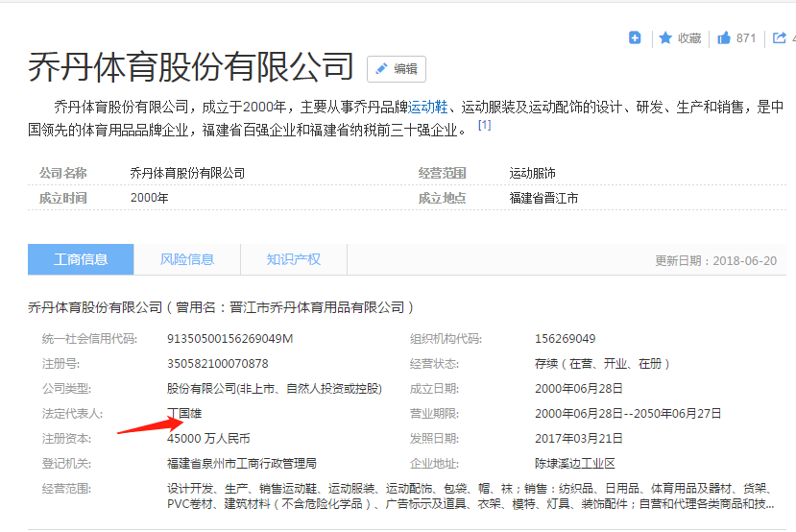This screenshot has height=532, width=796.
Task: Click the truncated 经营范围 description text
Action: pos(470,496)
